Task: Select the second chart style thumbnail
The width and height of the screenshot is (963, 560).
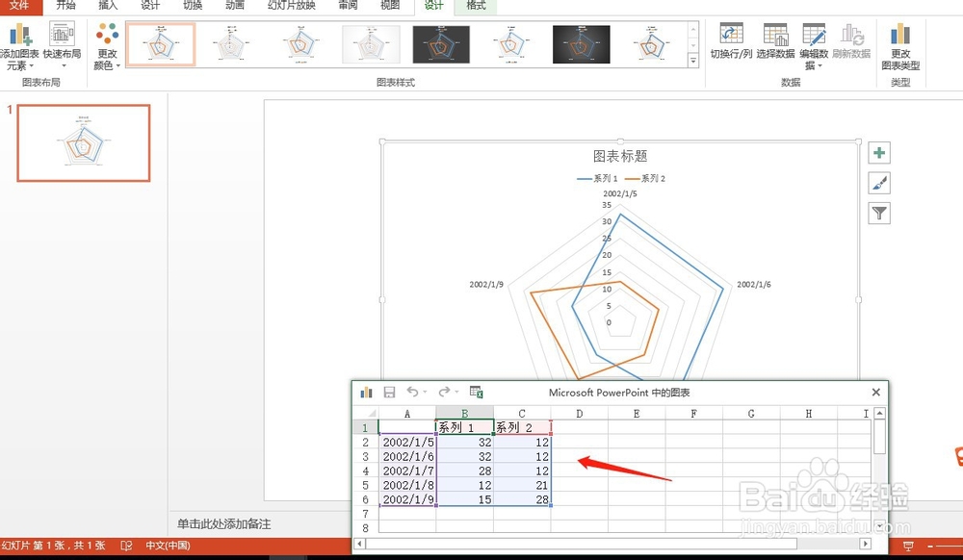Action: 231,44
